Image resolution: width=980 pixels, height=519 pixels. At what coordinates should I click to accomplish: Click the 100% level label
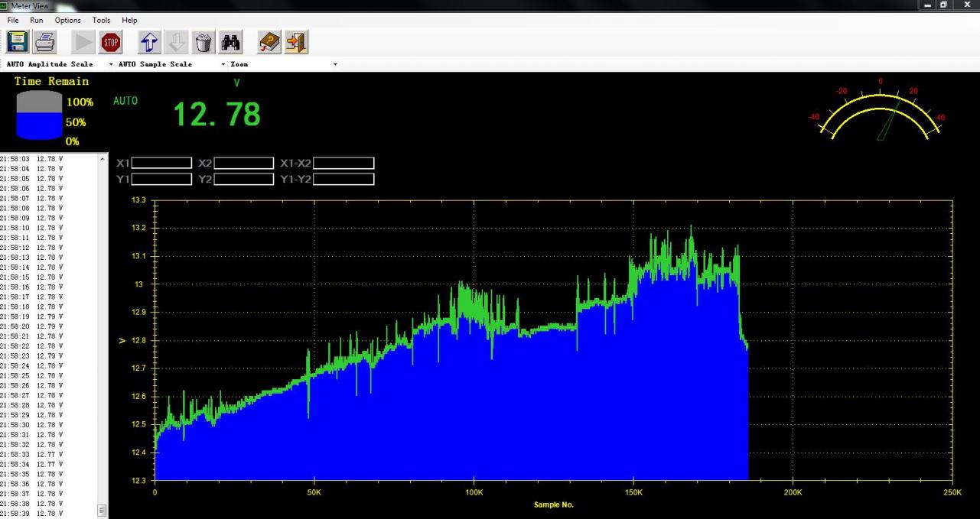(x=80, y=102)
